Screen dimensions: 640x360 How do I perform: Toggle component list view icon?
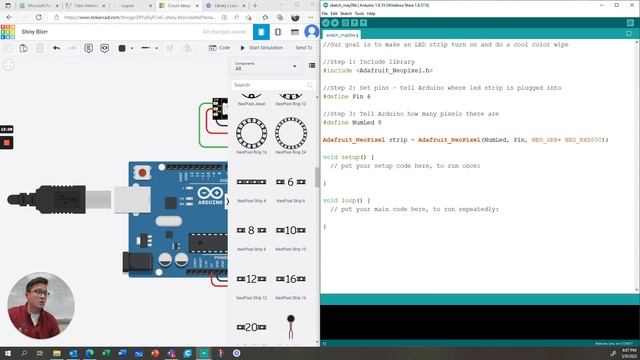point(312,65)
